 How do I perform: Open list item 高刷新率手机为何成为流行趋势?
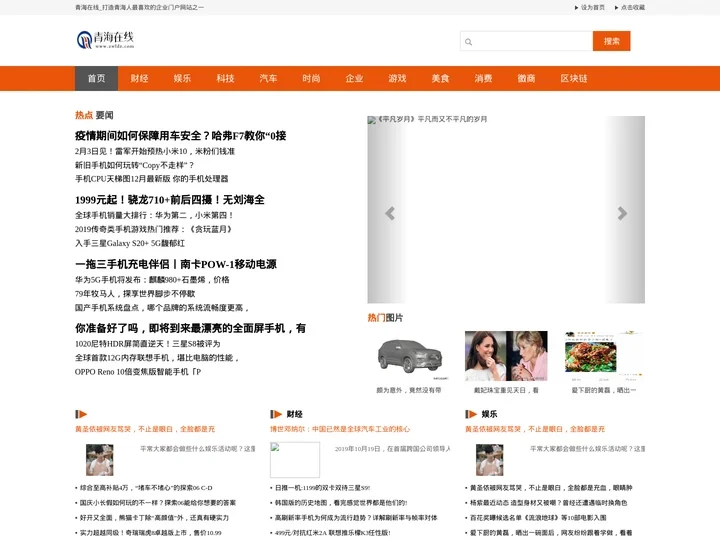[356, 518]
